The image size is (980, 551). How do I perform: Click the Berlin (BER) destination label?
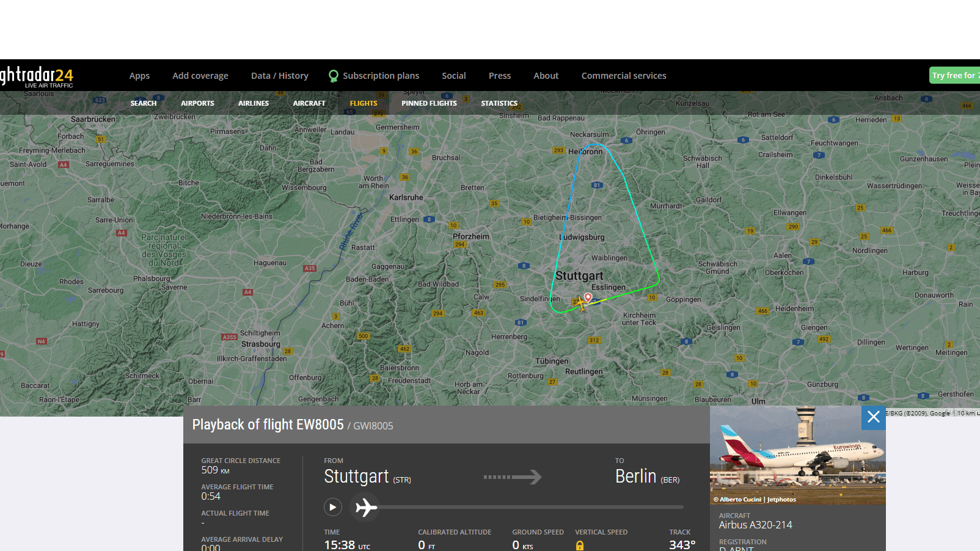click(647, 476)
